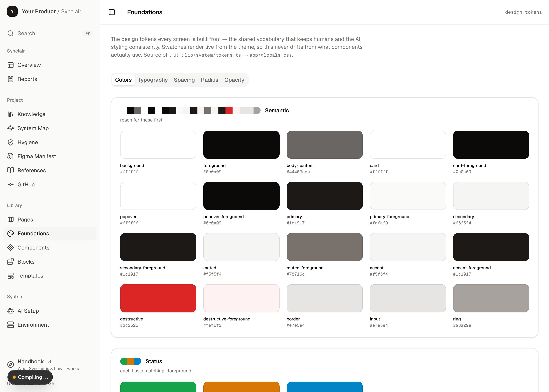Click the ⌘K shortcut badge
Screen dimensions: 549x392
coord(88,33)
